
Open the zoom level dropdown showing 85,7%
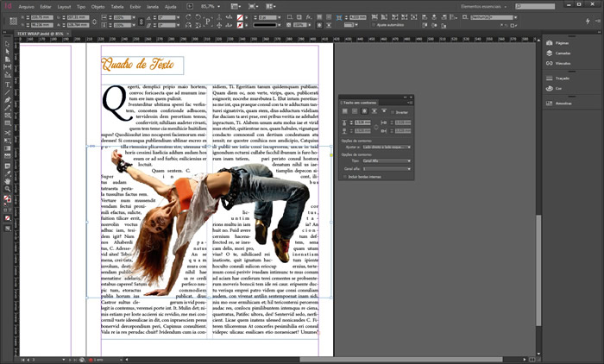coord(211,5)
